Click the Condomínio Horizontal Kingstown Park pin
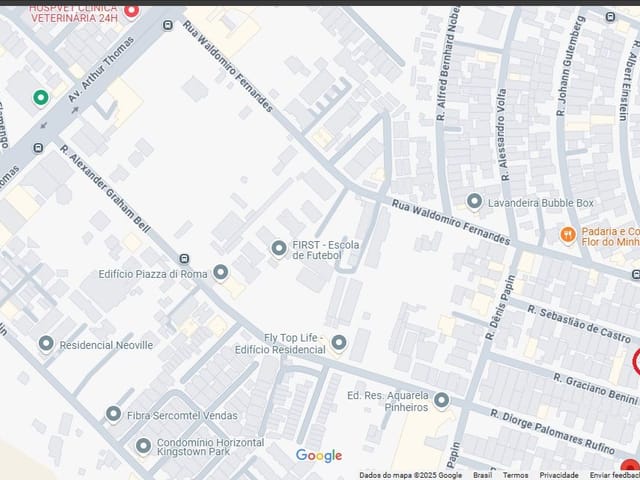Image resolution: width=640 pixels, height=480 pixels. tap(143, 446)
